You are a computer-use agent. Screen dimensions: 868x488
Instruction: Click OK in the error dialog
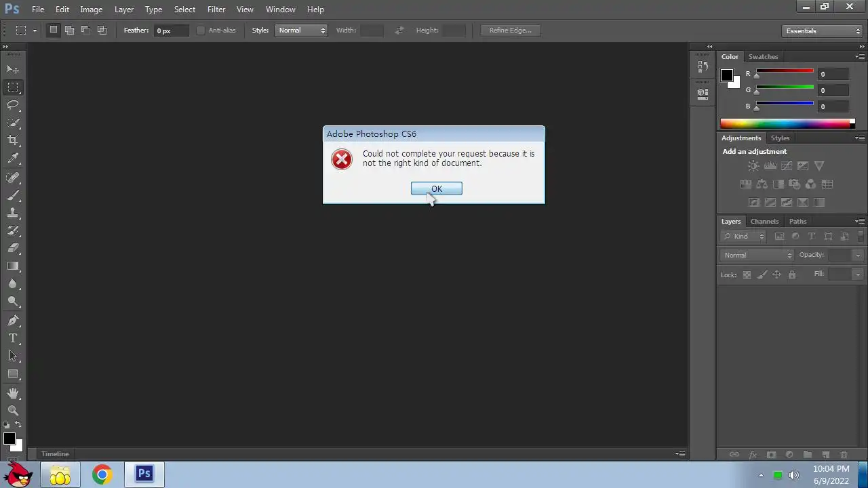[437, 189]
